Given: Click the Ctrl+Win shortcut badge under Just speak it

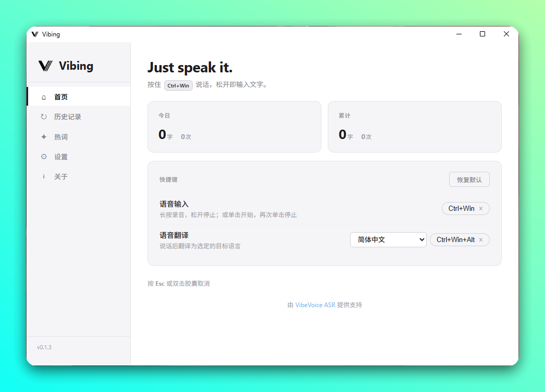Looking at the screenshot, I should coord(178,85).
